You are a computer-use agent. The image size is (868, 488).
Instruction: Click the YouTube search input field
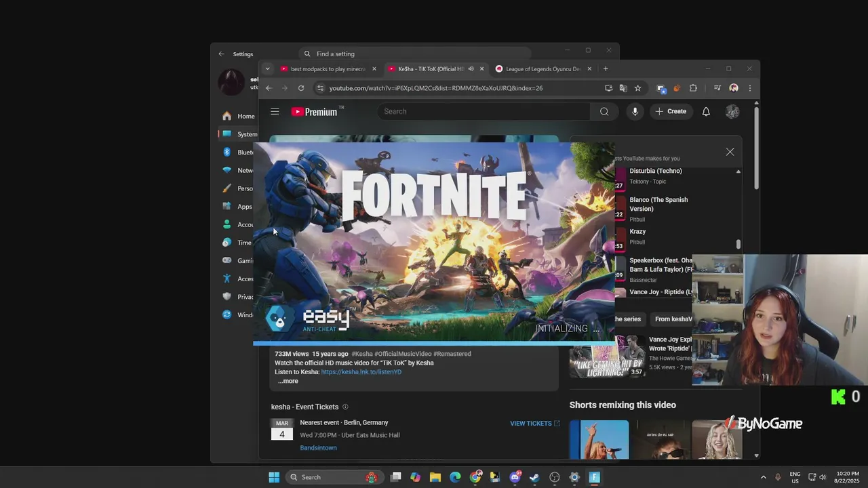pyautogui.click(x=484, y=111)
